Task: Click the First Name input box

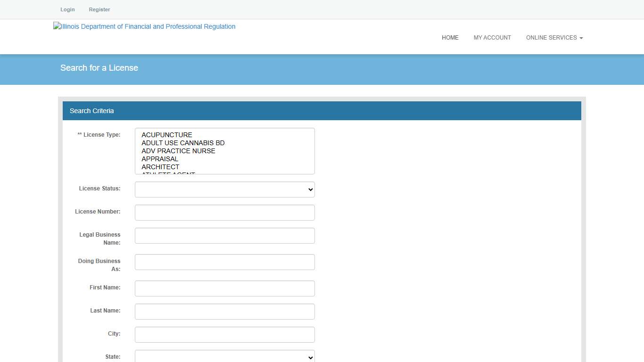Action: coord(224,288)
